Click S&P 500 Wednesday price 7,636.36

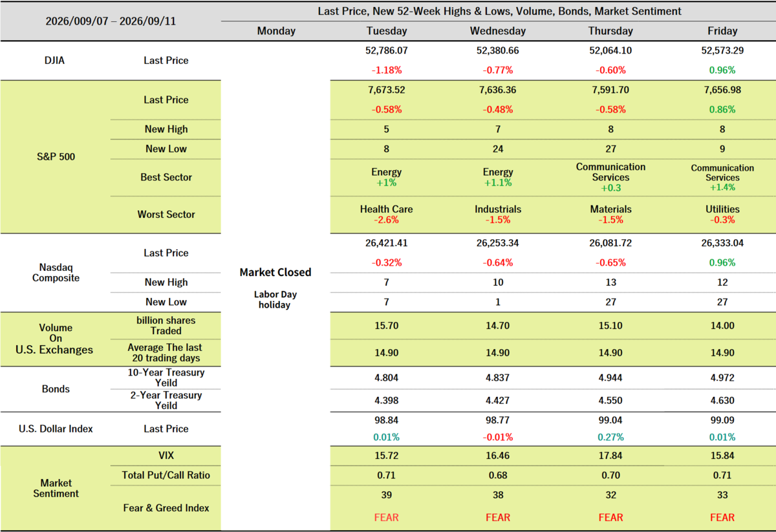tap(498, 90)
